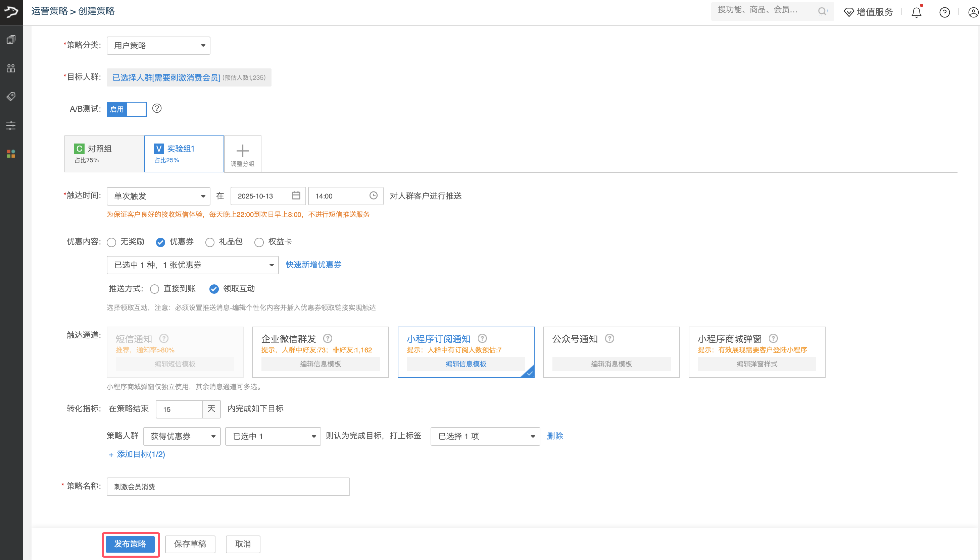Viewport: 980px width, 560px height.
Task: Open the 单次触发 trigger time dropdown
Action: (x=158, y=196)
